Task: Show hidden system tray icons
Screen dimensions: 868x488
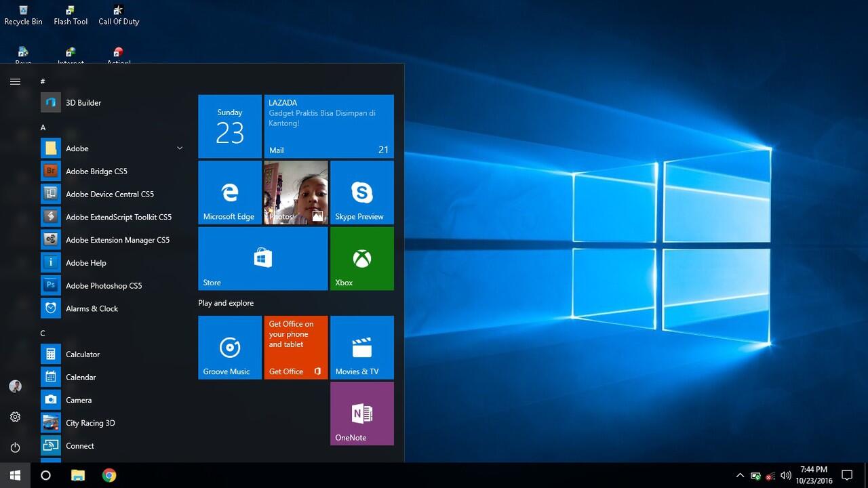Action: (x=740, y=475)
